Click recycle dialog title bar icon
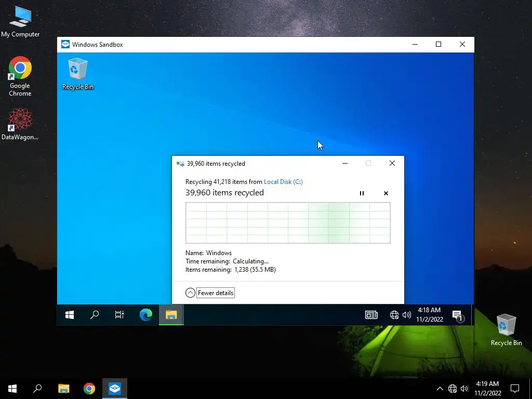The width and height of the screenshot is (532, 399). [180, 164]
